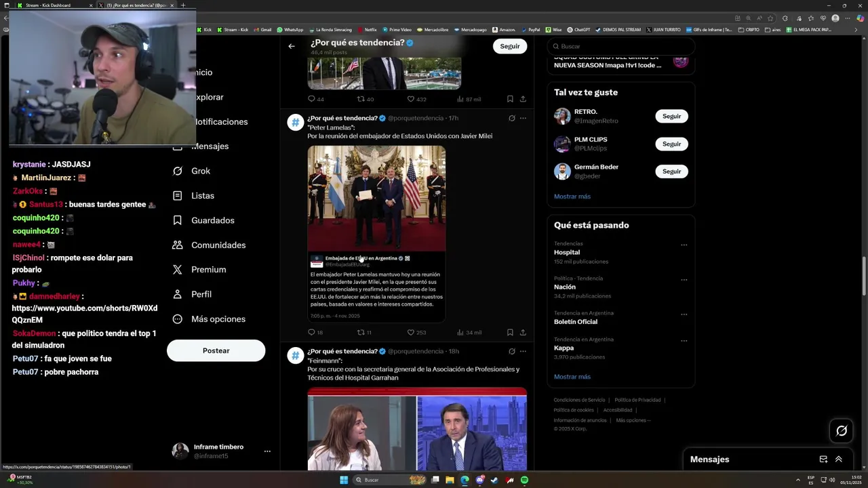868x488 pixels.
Task: Open account menu dots next to Inframe timbero
Action: [267, 451]
